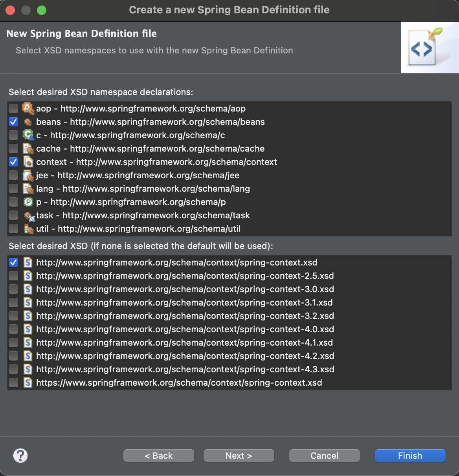Uncheck the context namespace checkbox
459x476 pixels.
tap(13, 162)
